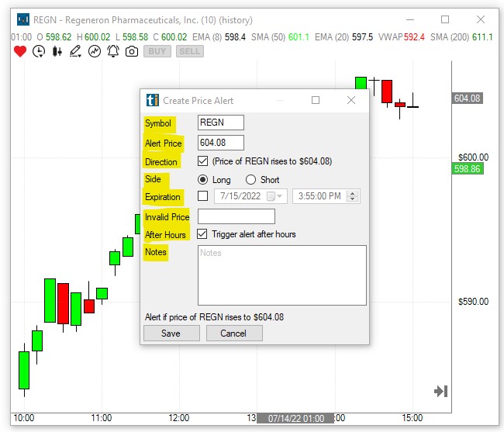Viewport: 504px width, 432px height.
Task: Select the Short side radio button
Action: tap(250, 179)
